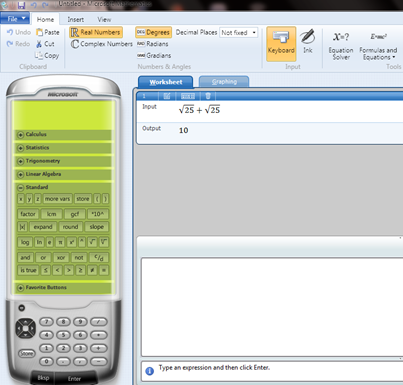Open the Decimal Places dropdown
Screen dimensions: 403x385
click(238, 32)
